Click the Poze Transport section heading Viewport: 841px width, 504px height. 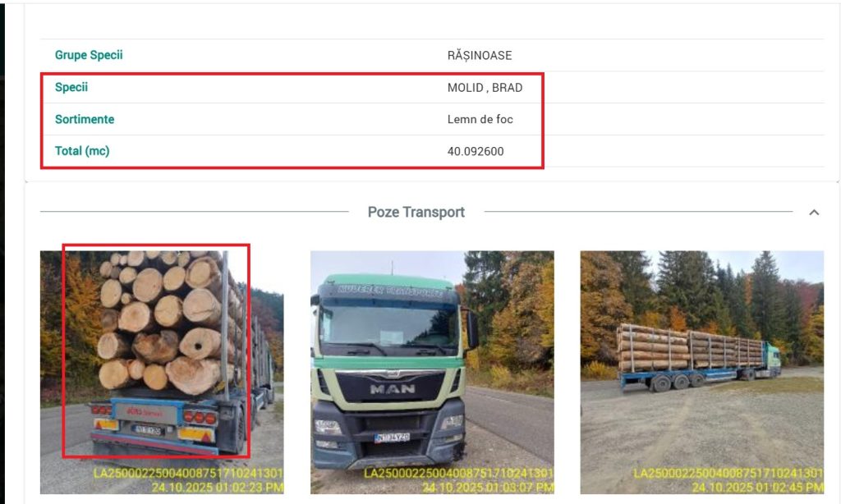tap(416, 213)
